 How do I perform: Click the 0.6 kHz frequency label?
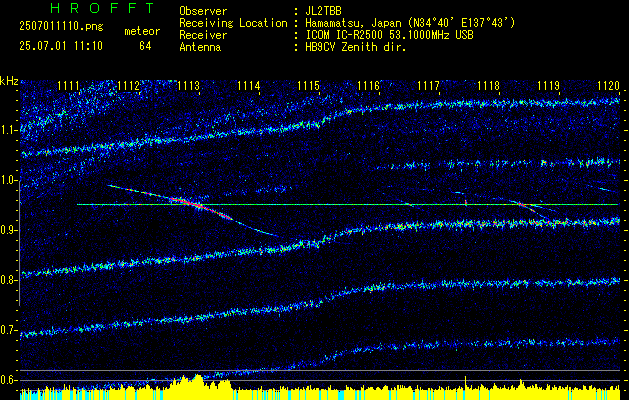[9, 380]
